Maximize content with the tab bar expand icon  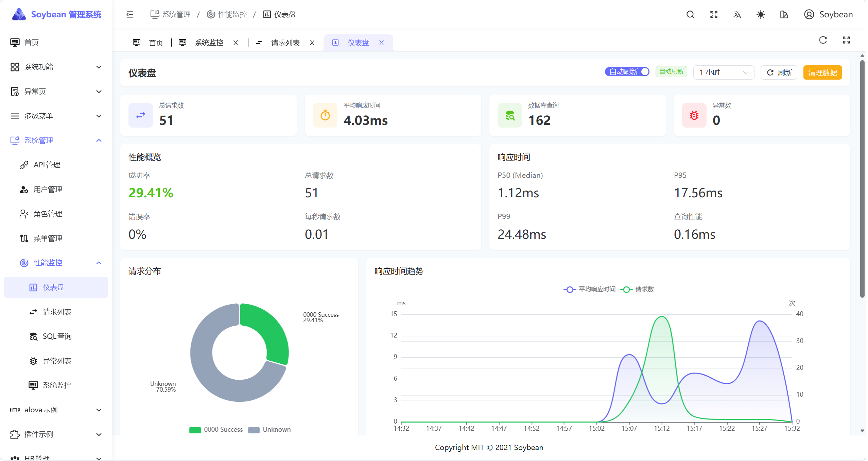point(846,40)
